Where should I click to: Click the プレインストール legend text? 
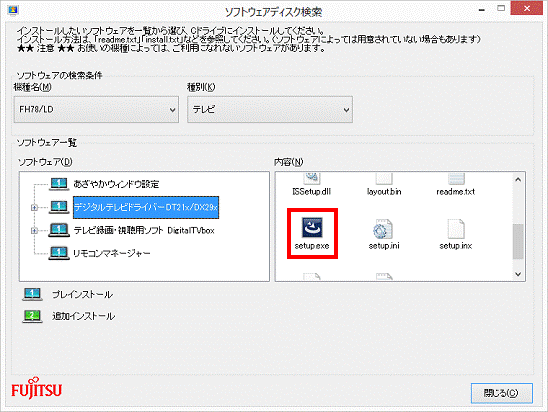click(x=82, y=295)
